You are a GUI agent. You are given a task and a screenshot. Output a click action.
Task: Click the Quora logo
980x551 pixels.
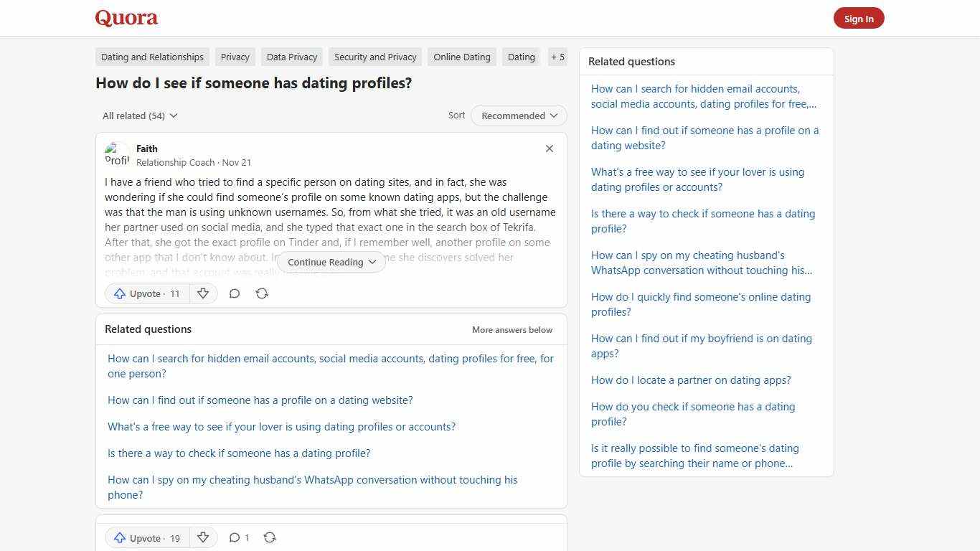click(126, 18)
